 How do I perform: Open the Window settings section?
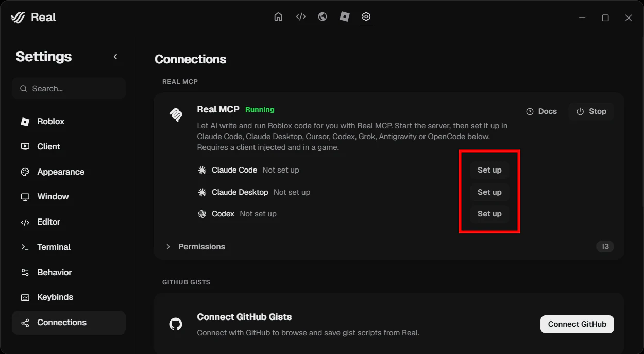coord(69,197)
